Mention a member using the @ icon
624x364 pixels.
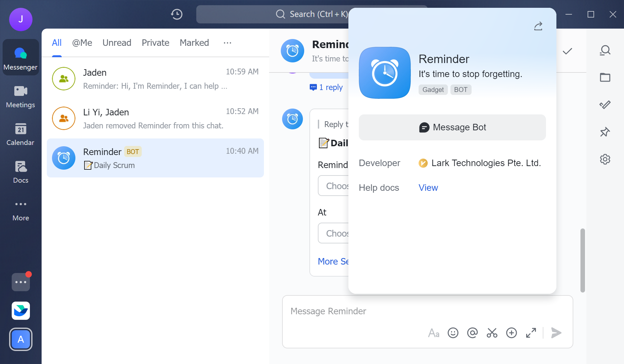[x=472, y=333]
